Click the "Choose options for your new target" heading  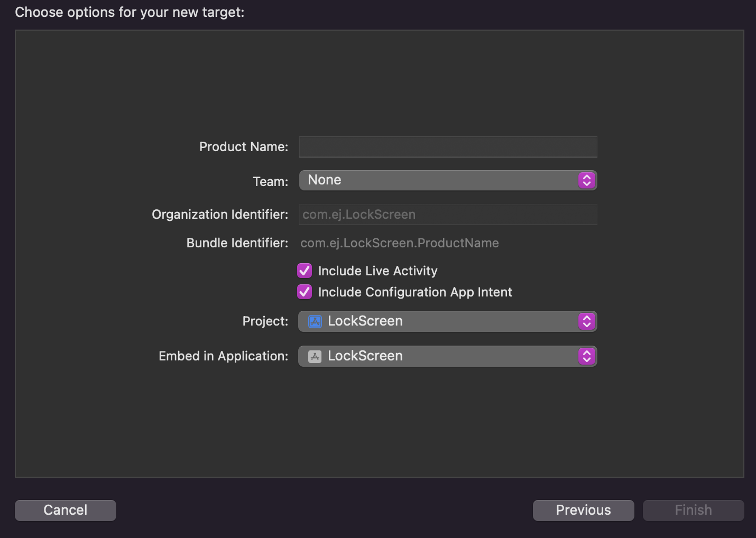click(130, 12)
